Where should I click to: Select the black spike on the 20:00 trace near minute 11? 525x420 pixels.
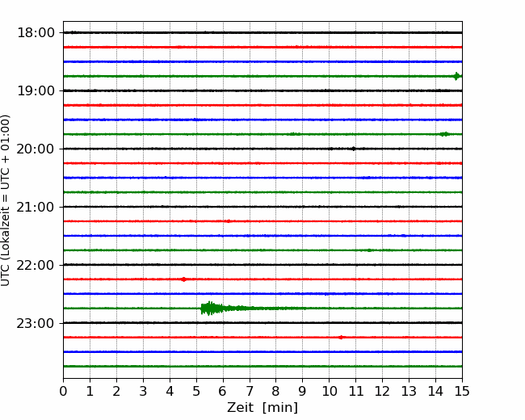click(x=353, y=149)
